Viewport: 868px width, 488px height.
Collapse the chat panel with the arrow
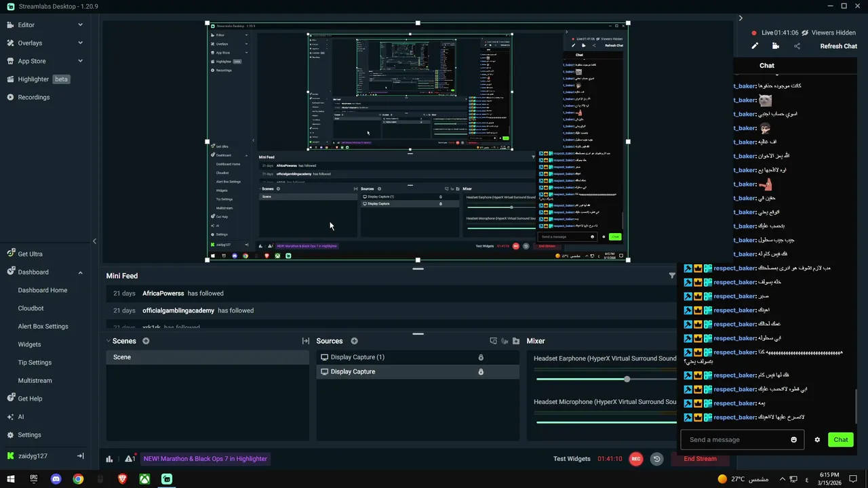[x=741, y=18]
